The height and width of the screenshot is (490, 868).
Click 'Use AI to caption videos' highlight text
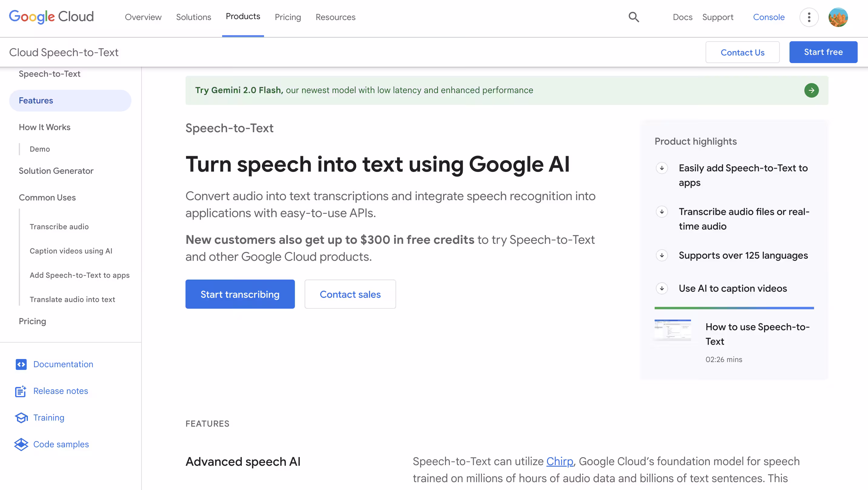pyautogui.click(x=733, y=288)
